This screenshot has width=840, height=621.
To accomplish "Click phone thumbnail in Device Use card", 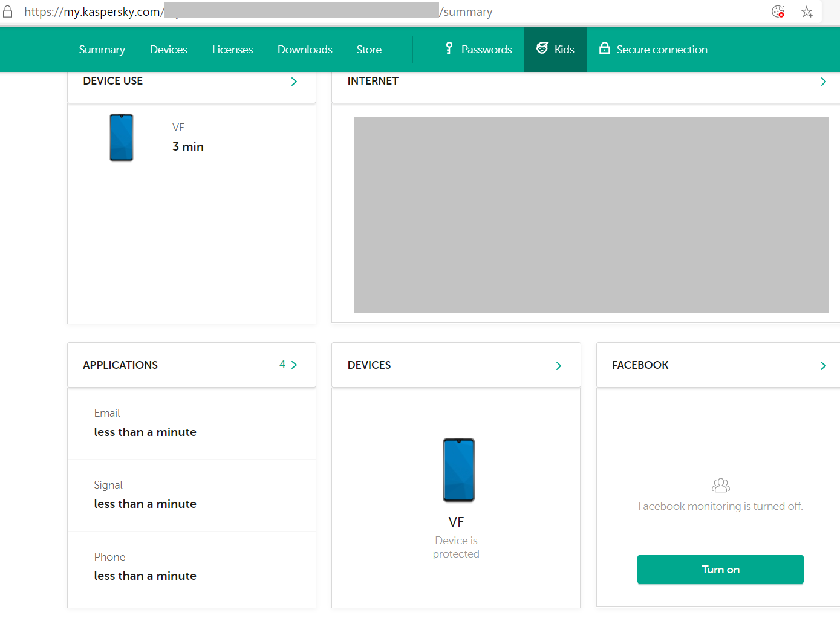I will tap(122, 138).
